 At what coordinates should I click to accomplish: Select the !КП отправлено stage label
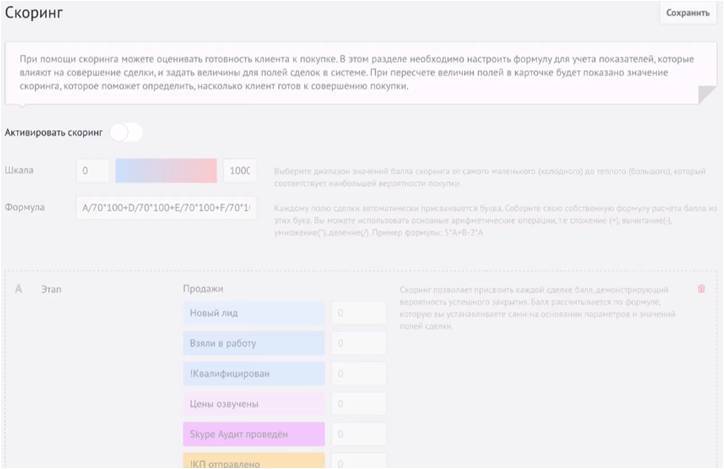pyautogui.click(x=254, y=462)
